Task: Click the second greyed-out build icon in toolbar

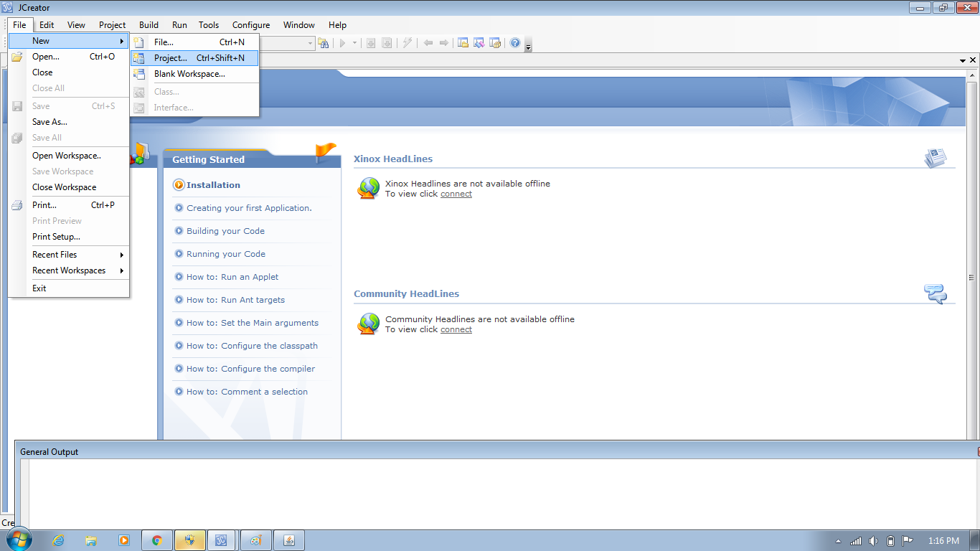Action: click(387, 43)
